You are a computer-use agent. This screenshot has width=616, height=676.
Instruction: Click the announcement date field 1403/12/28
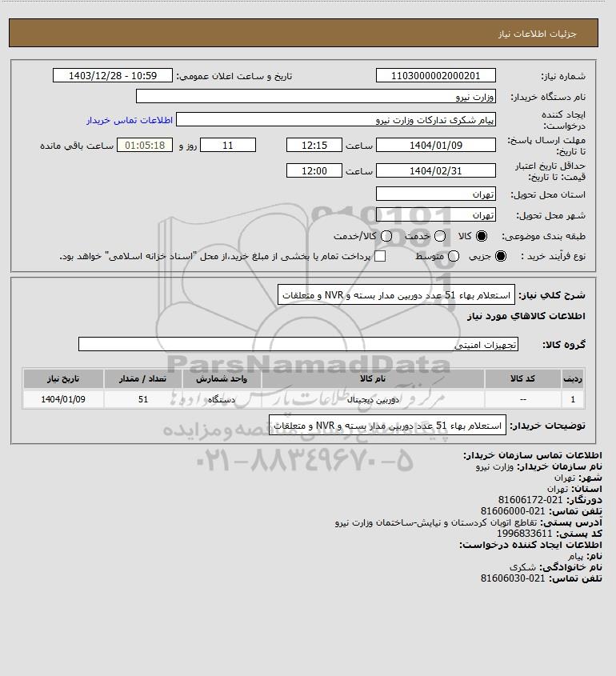[x=113, y=76]
